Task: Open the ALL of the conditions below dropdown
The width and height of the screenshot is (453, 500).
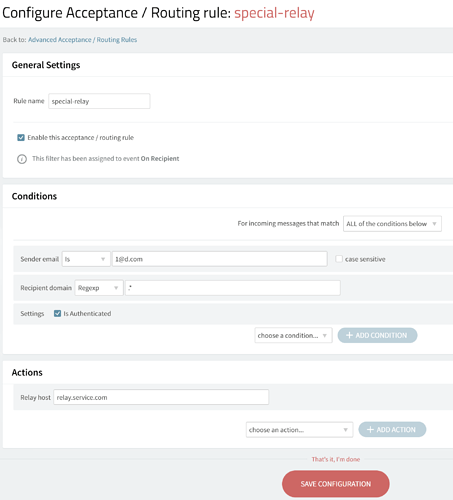Action: click(x=392, y=224)
